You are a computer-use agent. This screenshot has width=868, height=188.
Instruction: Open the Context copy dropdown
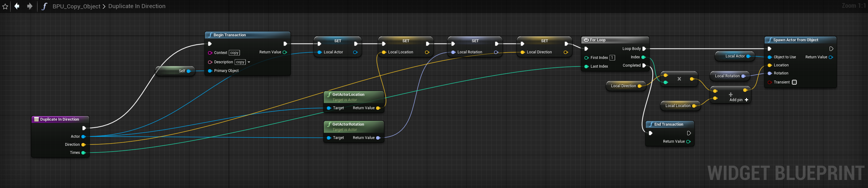coord(234,53)
